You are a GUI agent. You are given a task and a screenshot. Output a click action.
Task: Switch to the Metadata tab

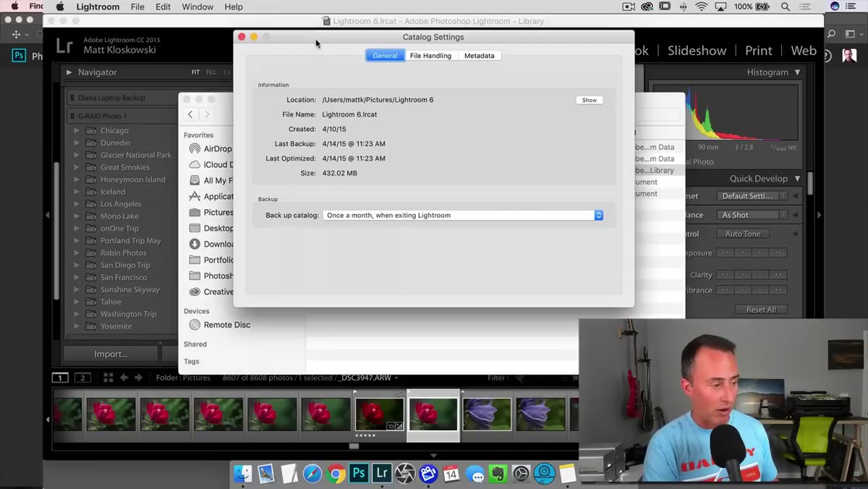click(479, 56)
